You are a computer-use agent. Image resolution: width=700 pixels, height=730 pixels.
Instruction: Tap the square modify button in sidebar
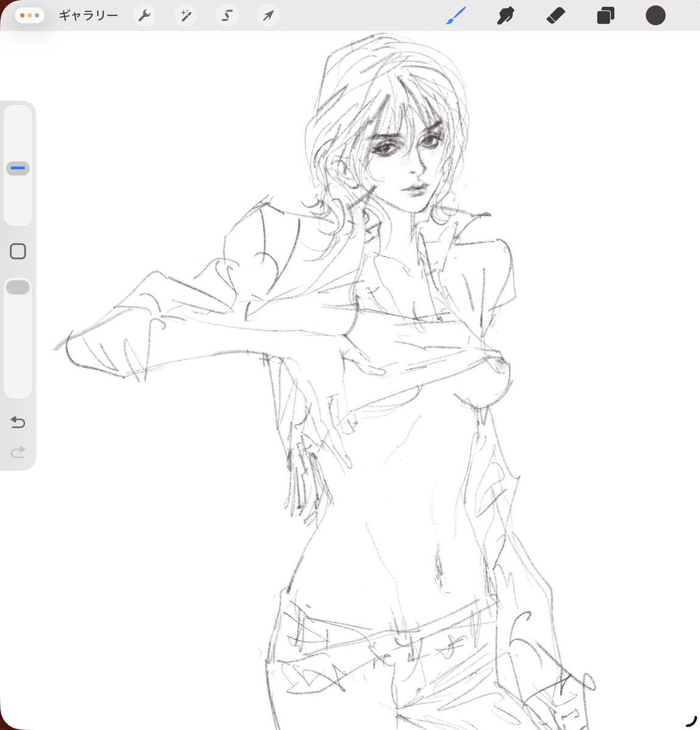click(x=18, y=251)
